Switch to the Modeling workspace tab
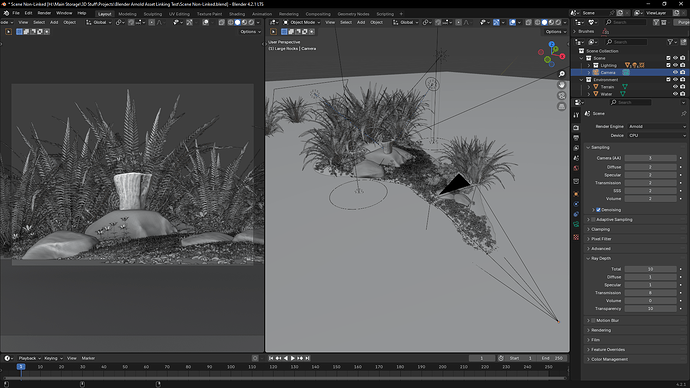Screen dimensions: 690x388 [x=127, y=14]
